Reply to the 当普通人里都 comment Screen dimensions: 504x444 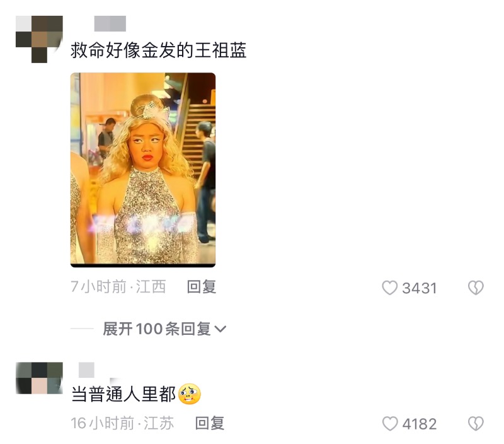(x=210, y=423)
